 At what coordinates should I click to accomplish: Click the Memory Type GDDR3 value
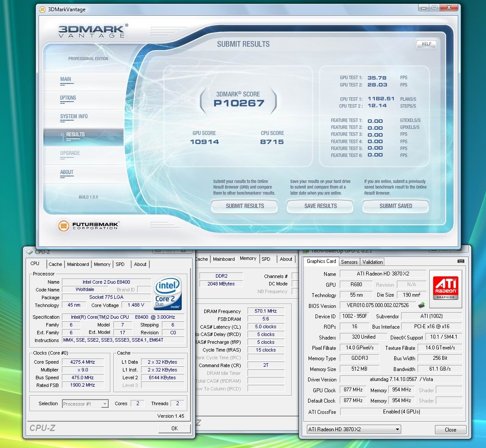click(x=360, y=358)
